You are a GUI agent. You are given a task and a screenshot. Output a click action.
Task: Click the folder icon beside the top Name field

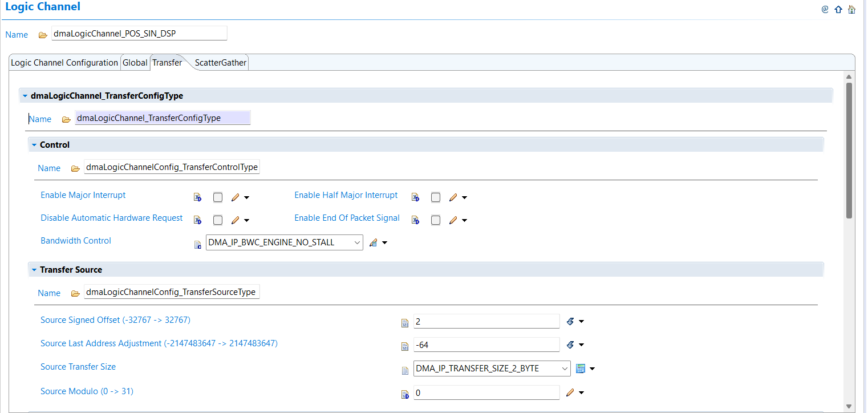pos(43,35)
